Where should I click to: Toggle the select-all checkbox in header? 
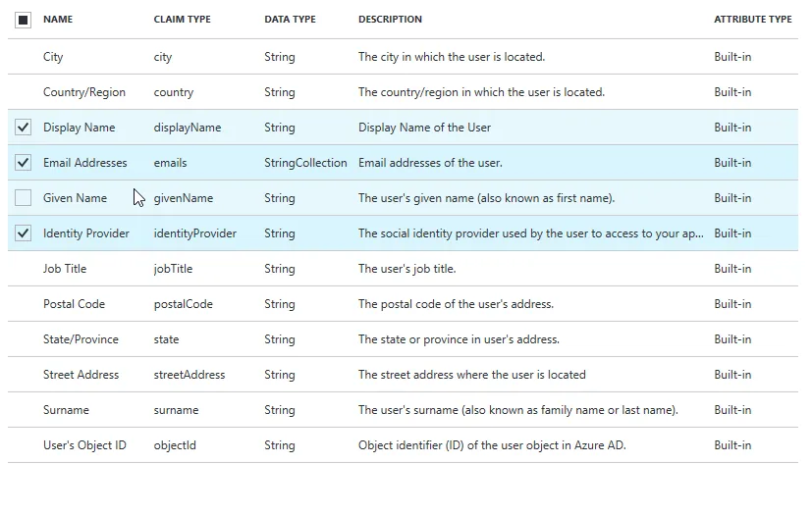click(24, 20)
